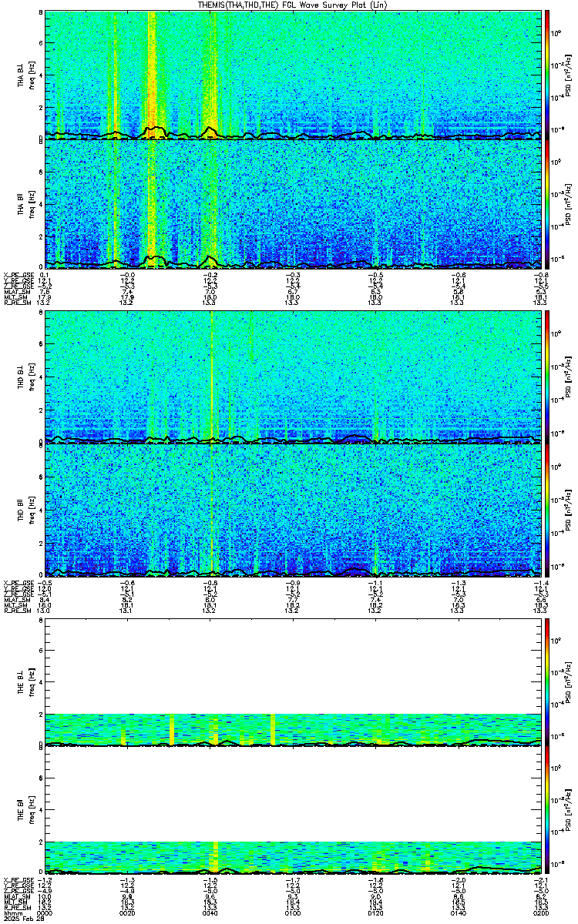The image size is (578, 924).
Task: Click the 0000 time tick label
Action: 45,913
